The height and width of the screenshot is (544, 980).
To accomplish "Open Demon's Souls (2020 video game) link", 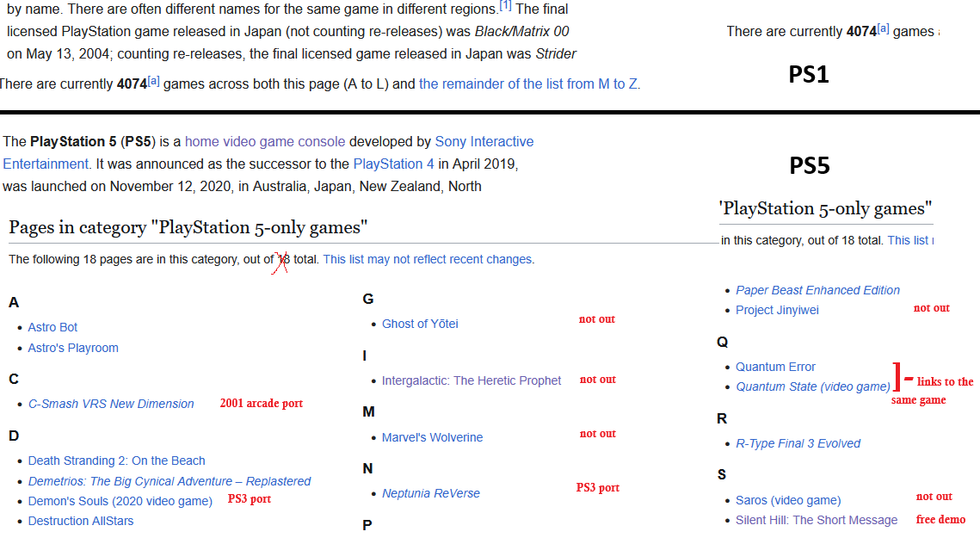I will pyautogui.click(x=120, y=502).
